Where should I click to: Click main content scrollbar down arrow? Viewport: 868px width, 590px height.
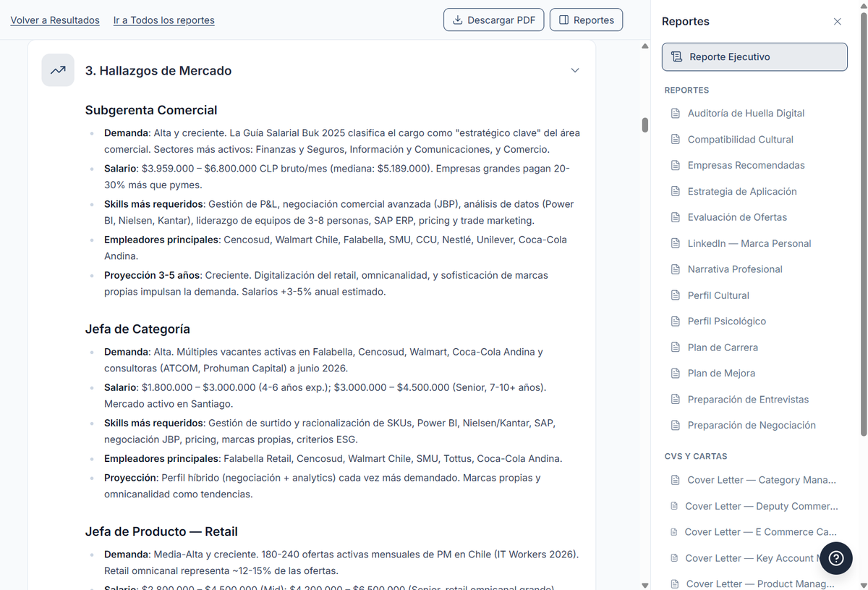(645, 585)
